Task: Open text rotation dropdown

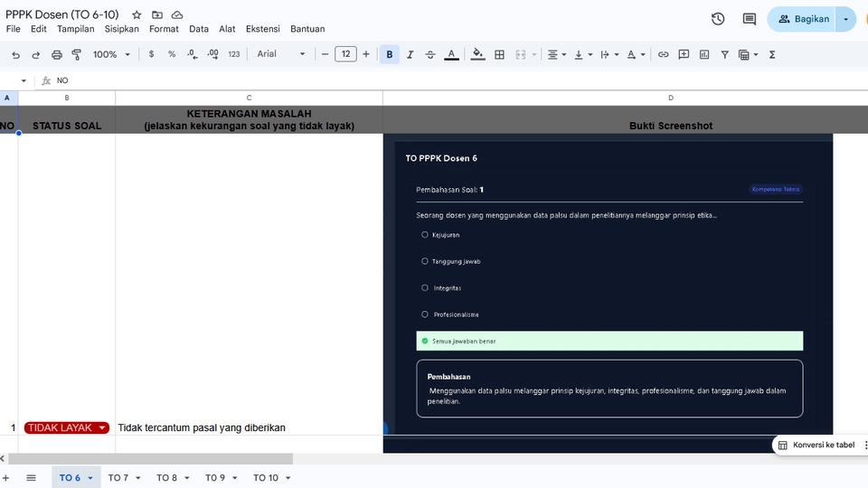Action: (x=636, y=54)
